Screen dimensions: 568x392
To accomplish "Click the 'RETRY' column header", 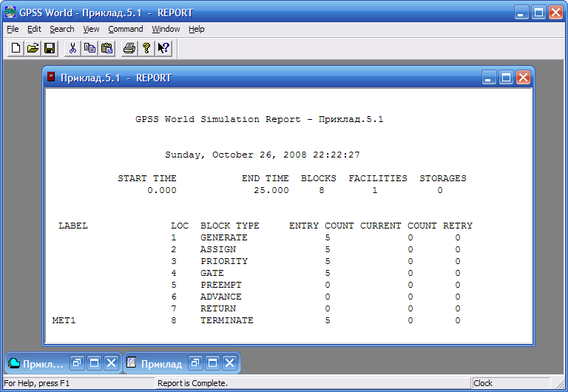I will click(458, 226).
